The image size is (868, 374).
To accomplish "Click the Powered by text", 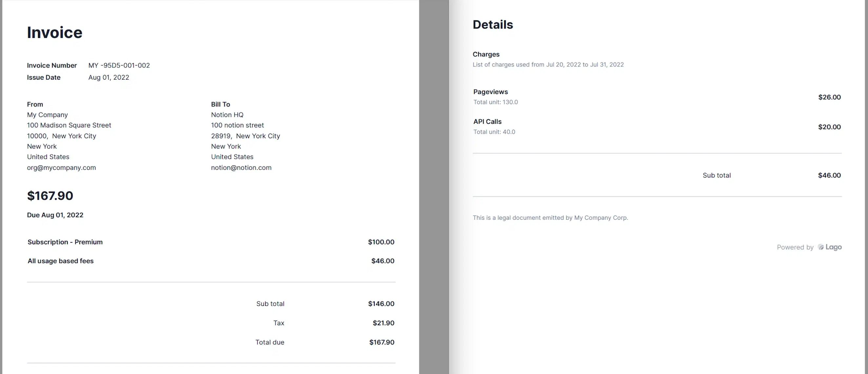I will 795,248.
